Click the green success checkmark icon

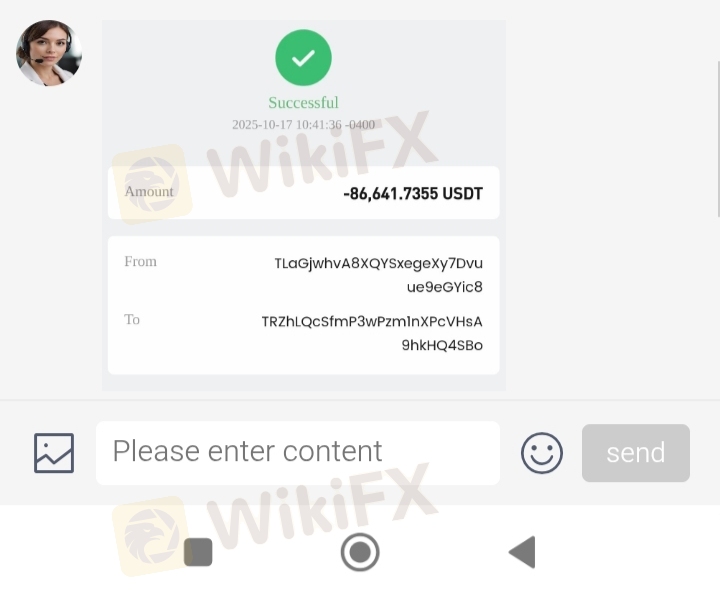point(304,58)
